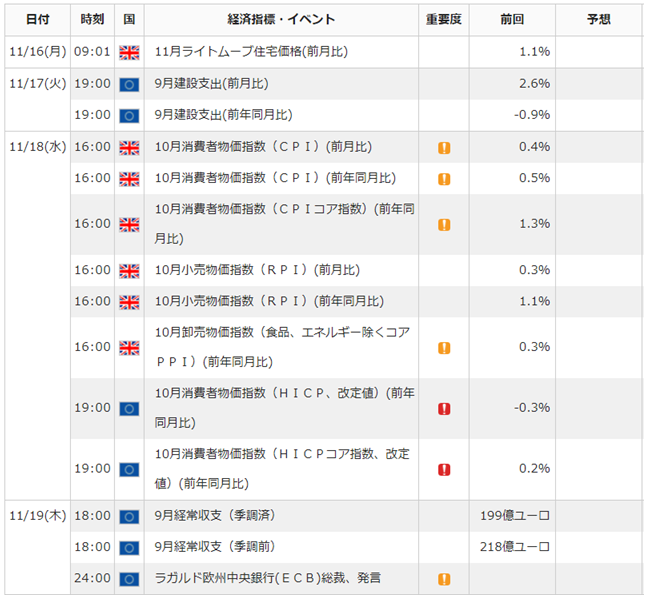Screen dimensions: 646x597
Task: Click previous value 0.2%
Action: coord(534,469)
